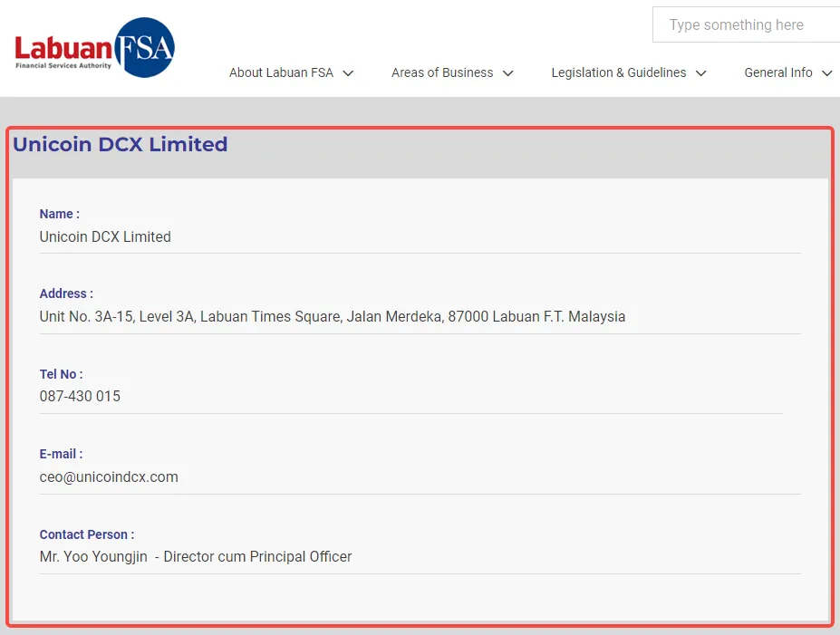Click the phone number 087-430 015
The height and width of the screenshot is (635, 840).
80,396
